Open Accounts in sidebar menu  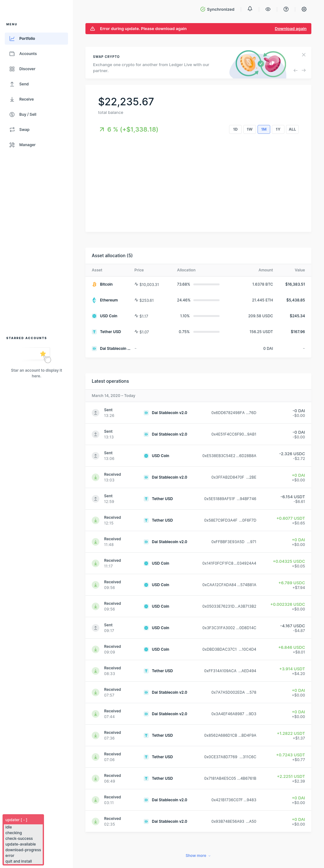pos(36,53)
